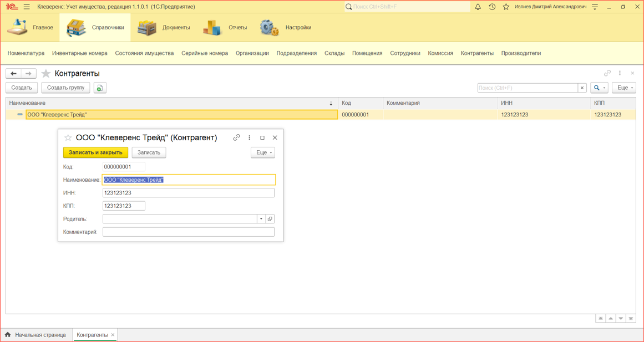
Task: Click the 1C logo icon
Action: [x=12, y=7]
